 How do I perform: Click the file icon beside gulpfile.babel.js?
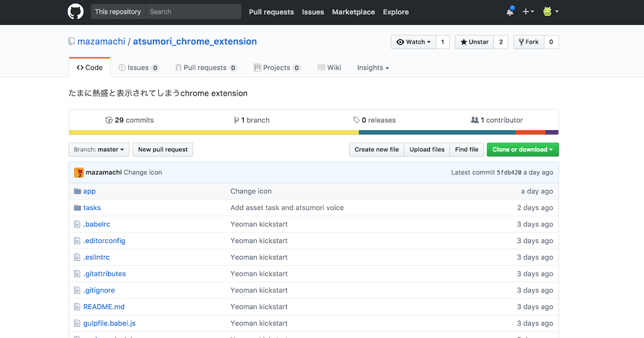[x=77, y=323]
